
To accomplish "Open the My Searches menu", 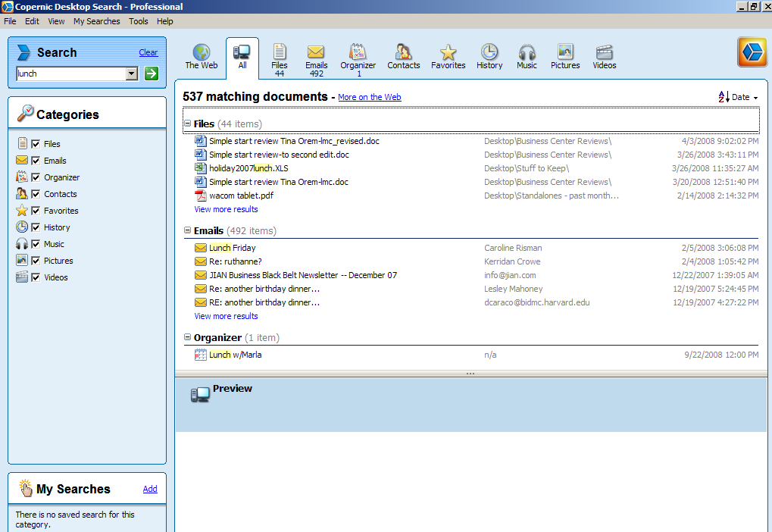I will (96, 21).
